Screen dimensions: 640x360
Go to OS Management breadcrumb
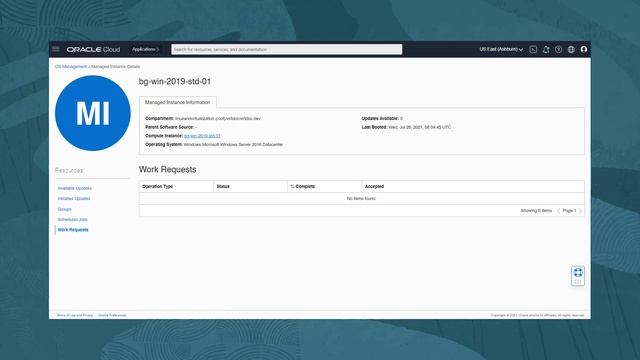point(71,67)
